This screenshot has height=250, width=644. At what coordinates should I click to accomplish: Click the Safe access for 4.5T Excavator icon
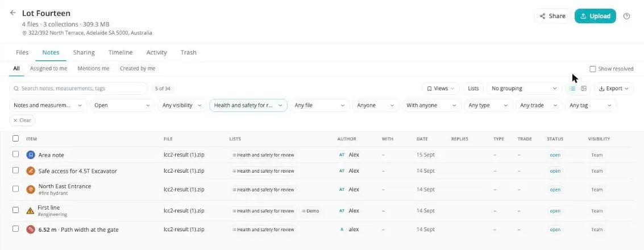30,171
